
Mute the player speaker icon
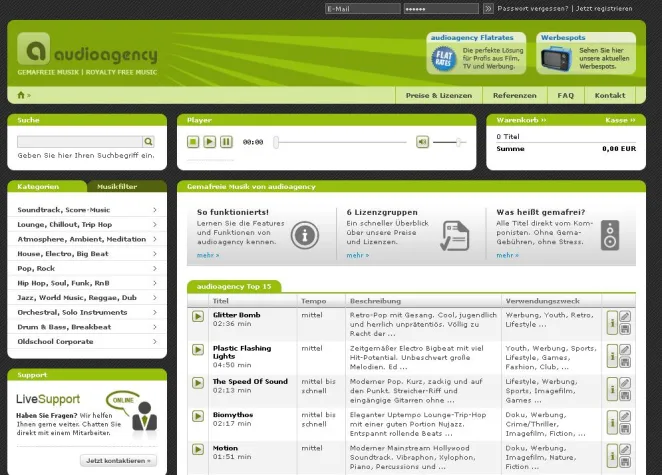422,142
